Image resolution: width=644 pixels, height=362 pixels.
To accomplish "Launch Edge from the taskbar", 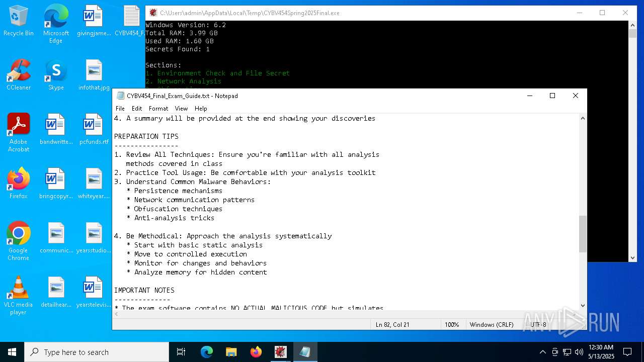I will click(x=207, y=352).
